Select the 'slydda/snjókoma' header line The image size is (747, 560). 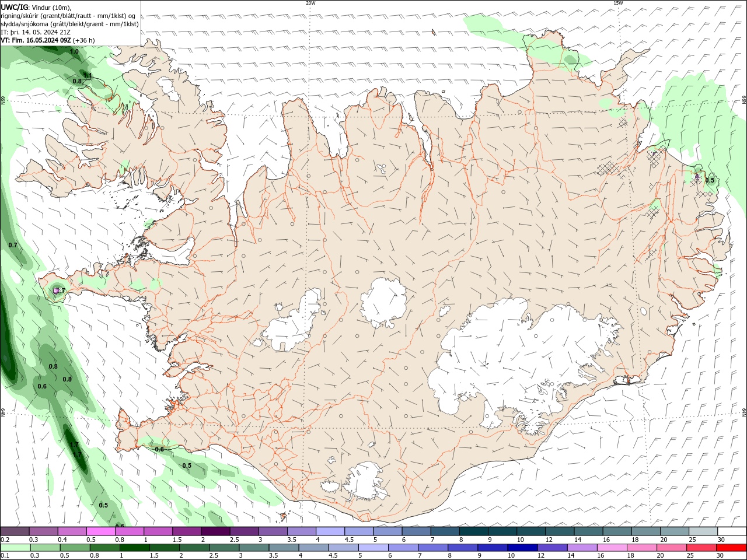pos(70,24)
